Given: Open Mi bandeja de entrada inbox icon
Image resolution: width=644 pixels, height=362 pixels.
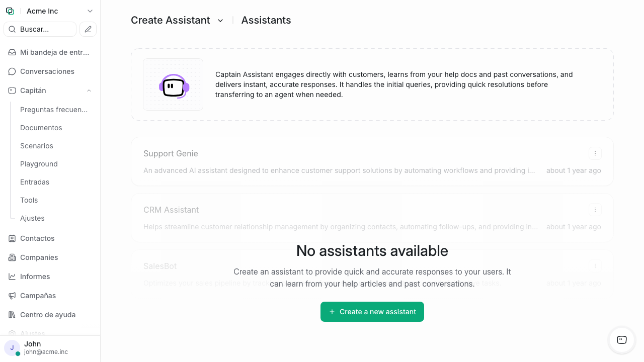Looking at the screenshot, I should pos(12,52).
